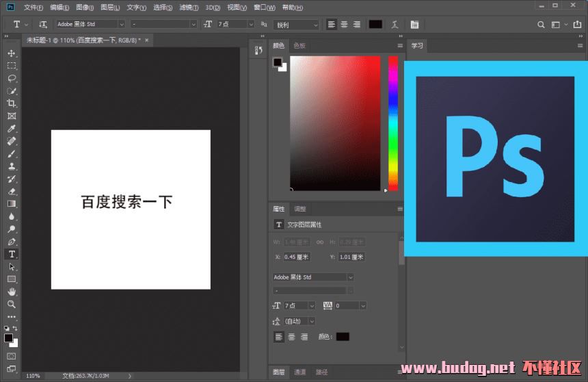Select the Move tool
The image size is (588, 382).
point(12,53)
